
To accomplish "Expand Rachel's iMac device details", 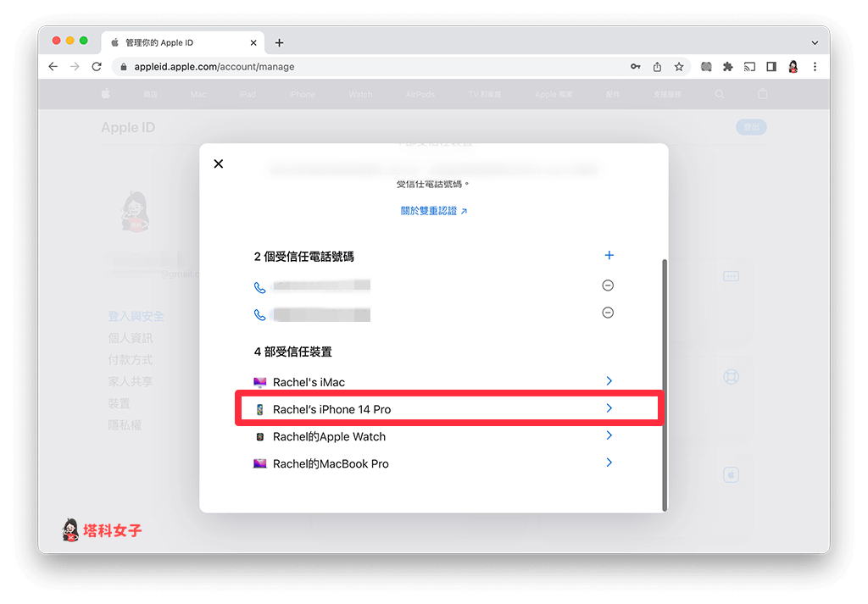I will [x=609, y=381].
